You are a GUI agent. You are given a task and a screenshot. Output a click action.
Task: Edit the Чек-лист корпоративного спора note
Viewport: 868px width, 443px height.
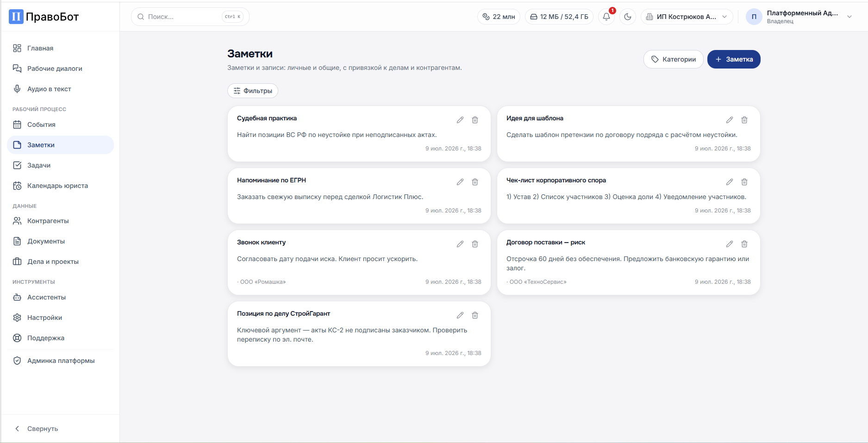(x=730, y=182)
